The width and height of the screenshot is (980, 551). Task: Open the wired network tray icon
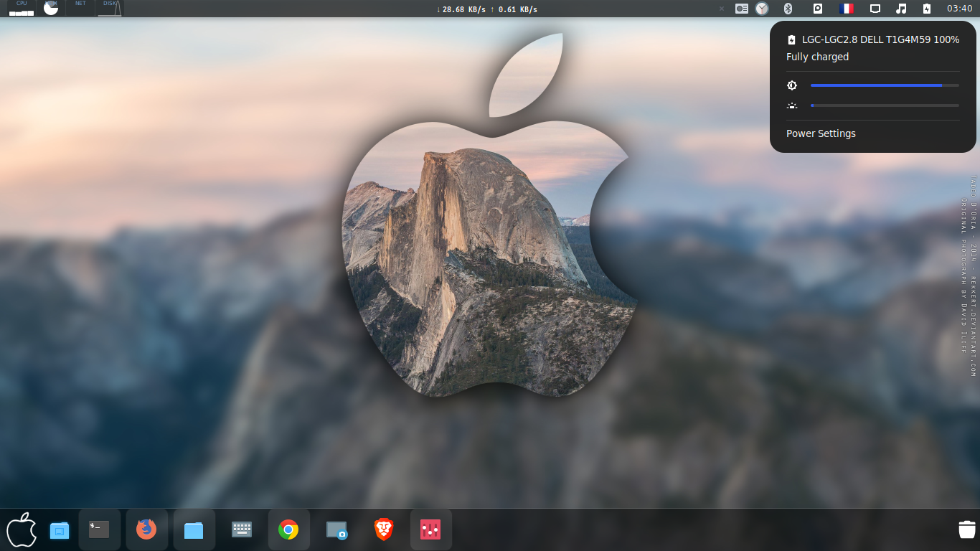pos(875,9)
